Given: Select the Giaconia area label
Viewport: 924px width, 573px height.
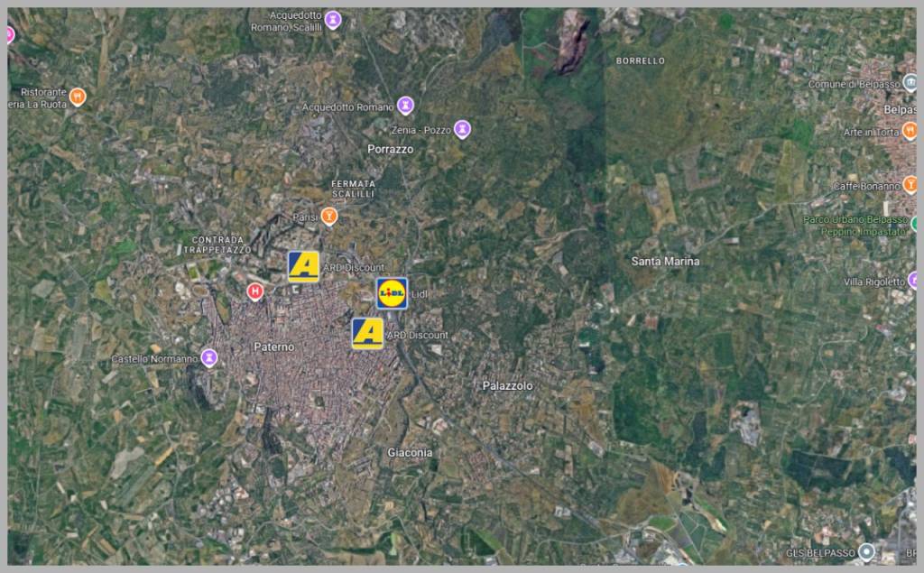Looking at the screenshot, I should tap(410, 452).
